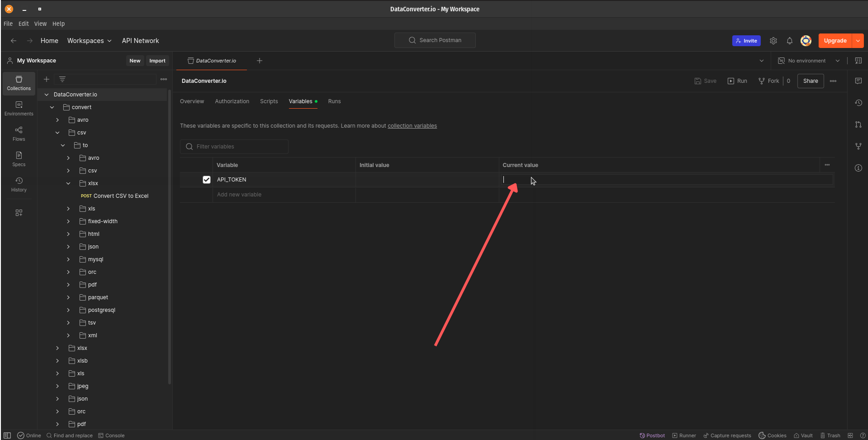Expand the parquet folder

[68, 297]
